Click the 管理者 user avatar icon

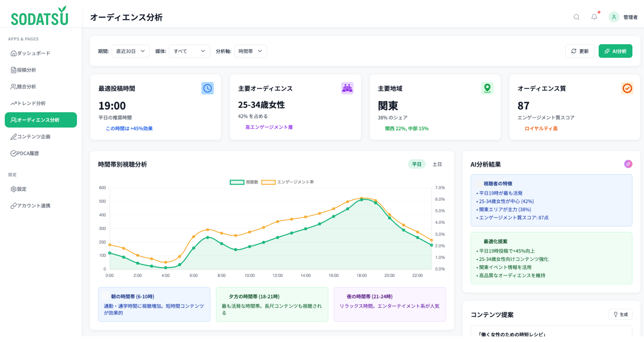[x=614, y=17]
